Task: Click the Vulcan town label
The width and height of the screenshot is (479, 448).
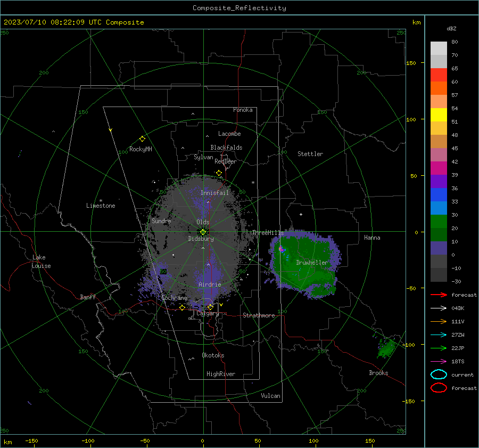Action: click(x=270, y=396)
